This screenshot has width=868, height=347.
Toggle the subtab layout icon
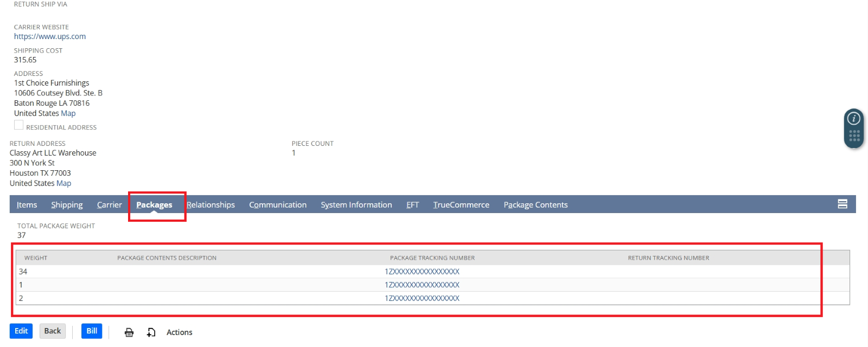[842, 204]
